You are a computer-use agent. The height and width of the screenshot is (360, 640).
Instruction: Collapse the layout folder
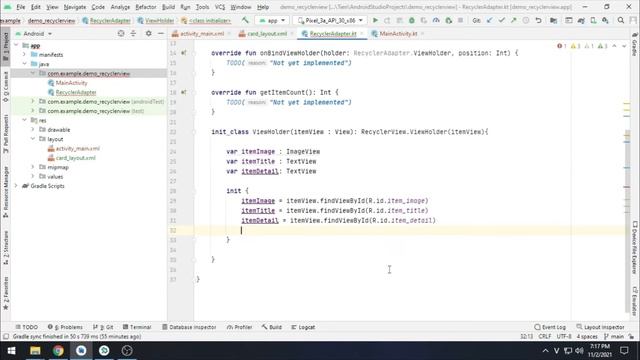click(33, 139)
